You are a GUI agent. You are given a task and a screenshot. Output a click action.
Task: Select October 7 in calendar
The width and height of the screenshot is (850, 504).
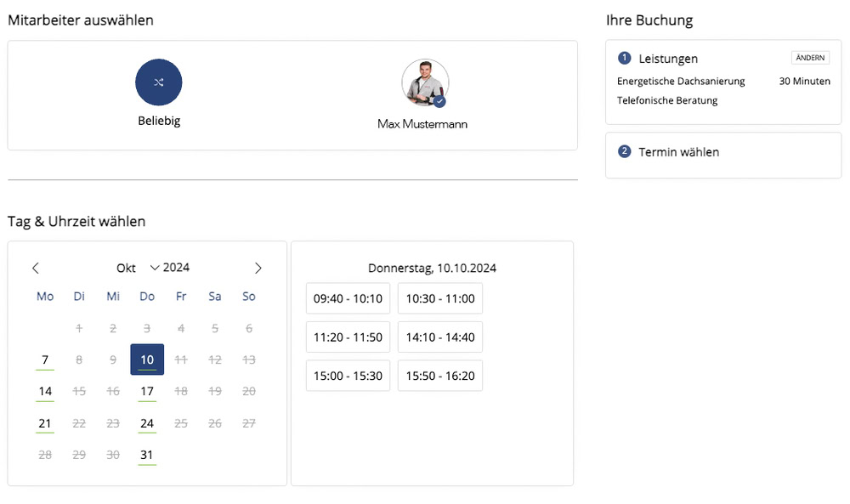coord(45,360)
